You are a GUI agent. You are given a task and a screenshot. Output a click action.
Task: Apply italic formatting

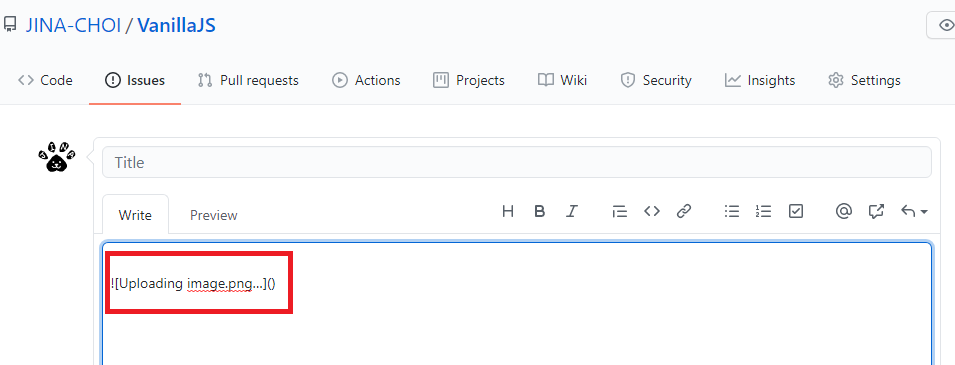point(571,211)
